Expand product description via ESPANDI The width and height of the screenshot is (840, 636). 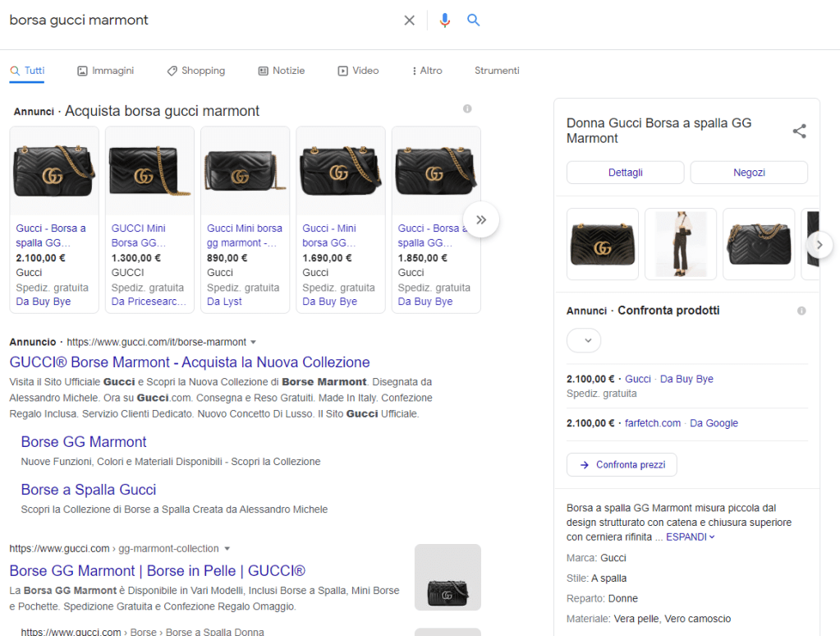click(x=690, y=537)
